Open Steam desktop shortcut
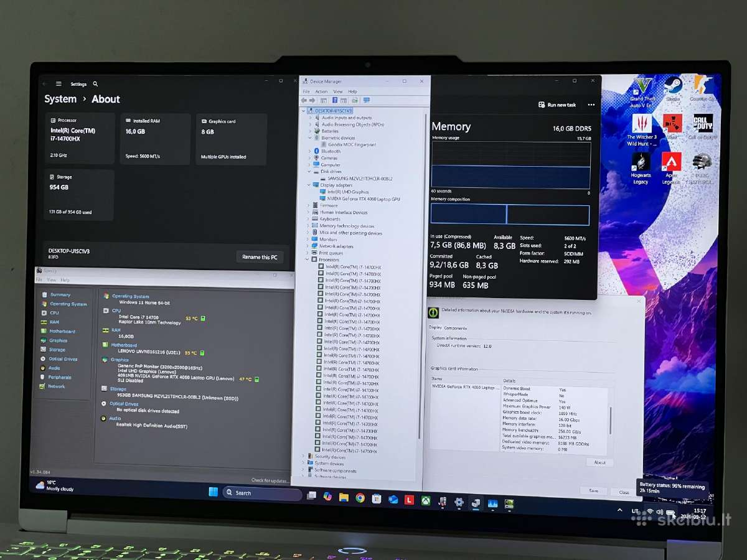 tap(672, 89)
